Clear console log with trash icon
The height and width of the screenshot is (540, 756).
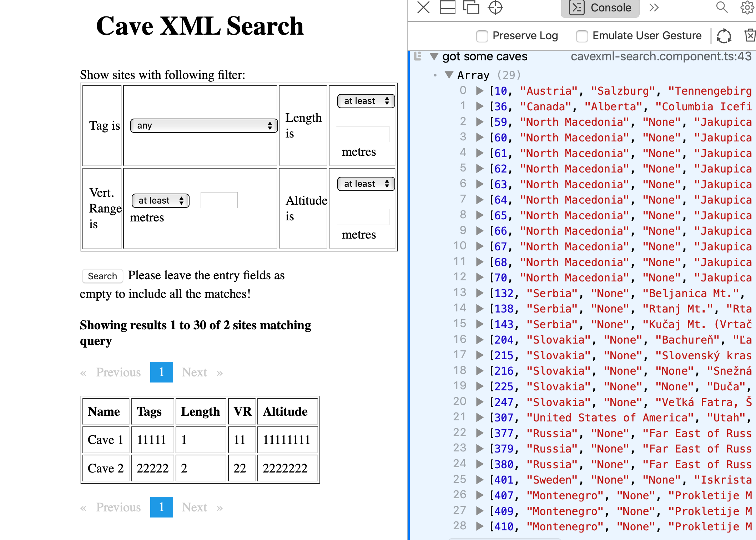(750, 36)
